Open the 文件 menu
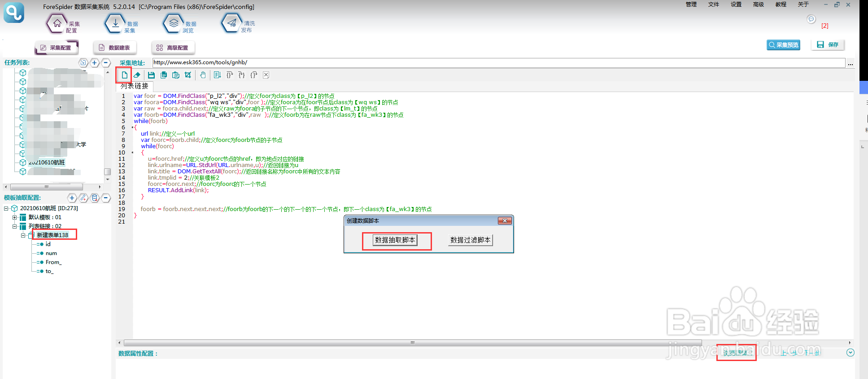The width and height of the screenshot is (868, 379). pyautogui.click(x=714, y=4)
